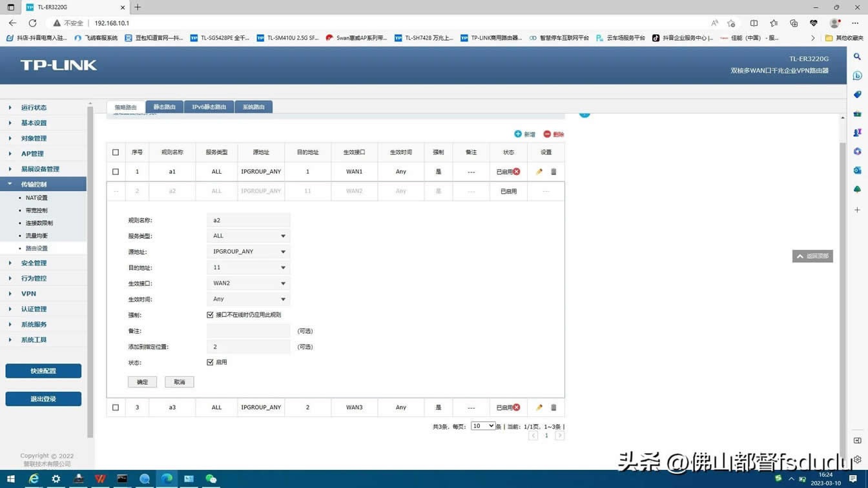The height and width of the screenshot is (488, 868).
Task: Click the 确定 confirm button
Action: [x=142, y=382]
